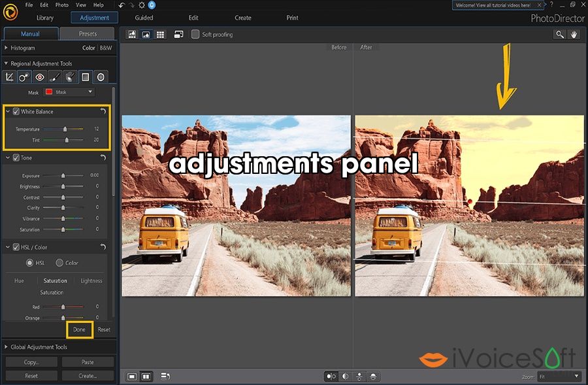Select the Pan hand tool
The image size is (588, 385).
click(x=574, y=35)
